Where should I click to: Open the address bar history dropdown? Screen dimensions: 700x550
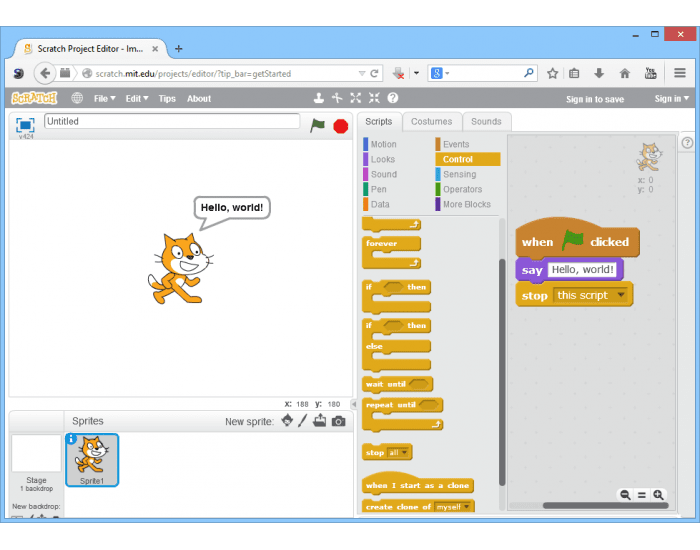pyautogui.click(x=362, y=73)
